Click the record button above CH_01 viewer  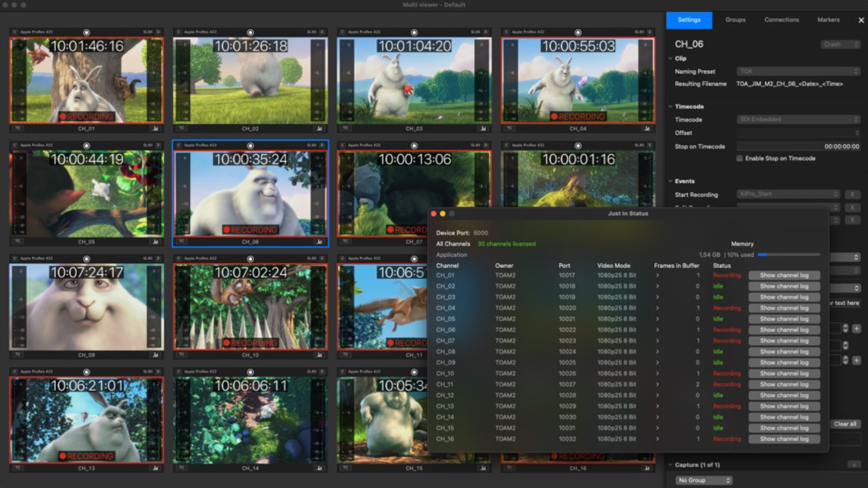86,33
